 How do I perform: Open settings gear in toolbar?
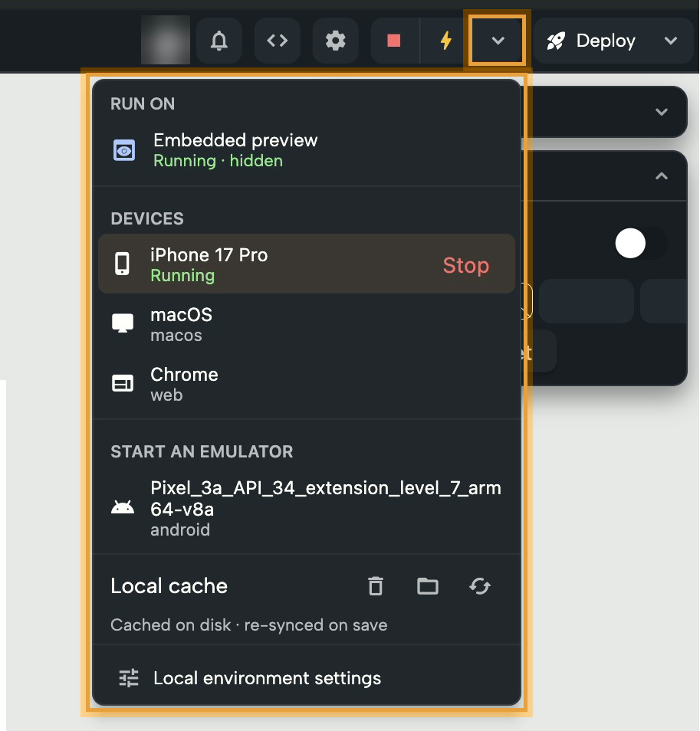tap(335, 41)
